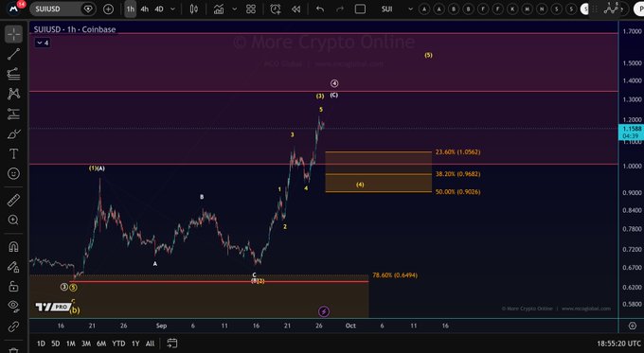Click the diamond icon inside the symbol box
Viewport: 644px width, 353px height.
tap(88, 9)
